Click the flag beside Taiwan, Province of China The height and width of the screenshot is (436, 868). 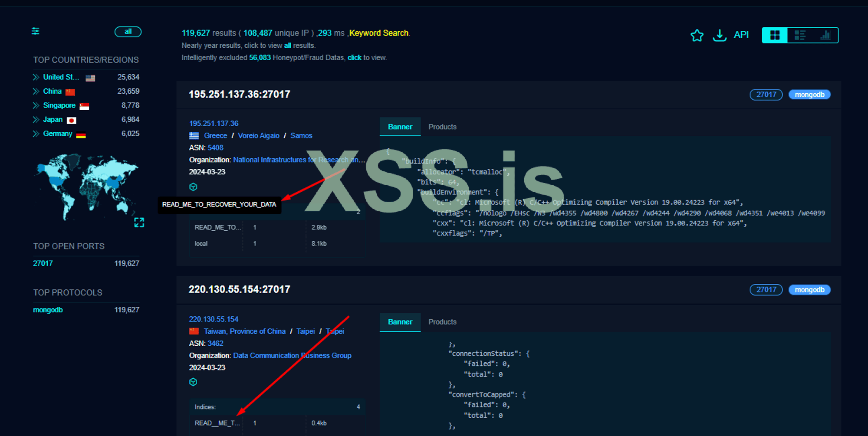[x=194, y=331]
